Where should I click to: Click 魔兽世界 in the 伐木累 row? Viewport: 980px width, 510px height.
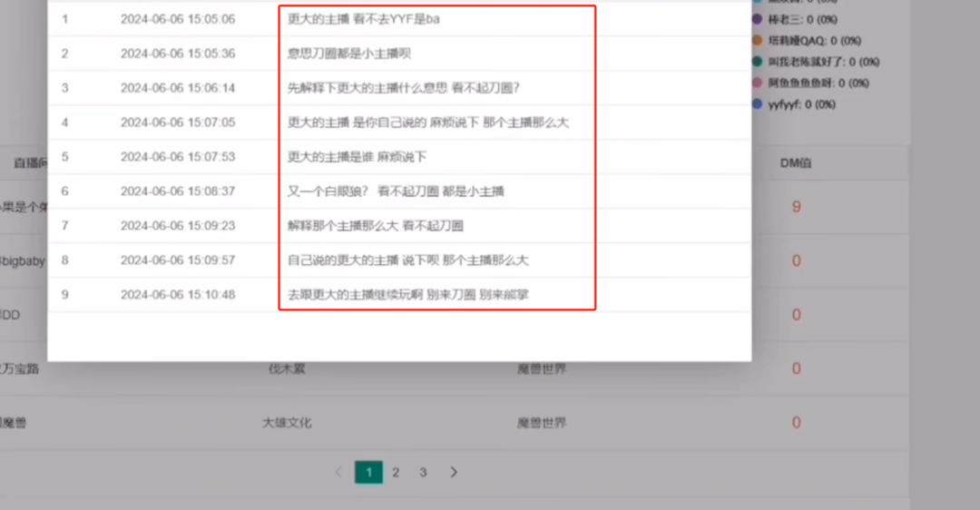541,368
